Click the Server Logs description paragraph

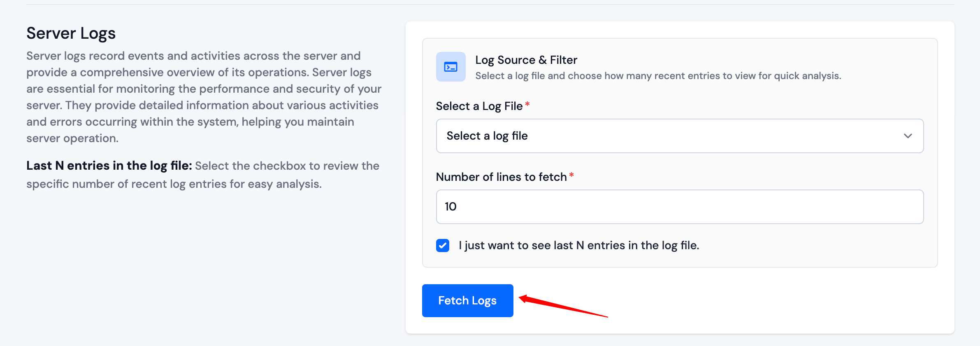(x=204, y=97)
